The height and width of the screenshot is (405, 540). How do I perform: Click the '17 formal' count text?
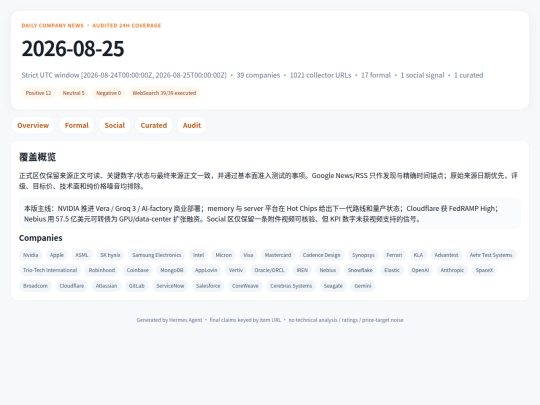pos(376,75)
